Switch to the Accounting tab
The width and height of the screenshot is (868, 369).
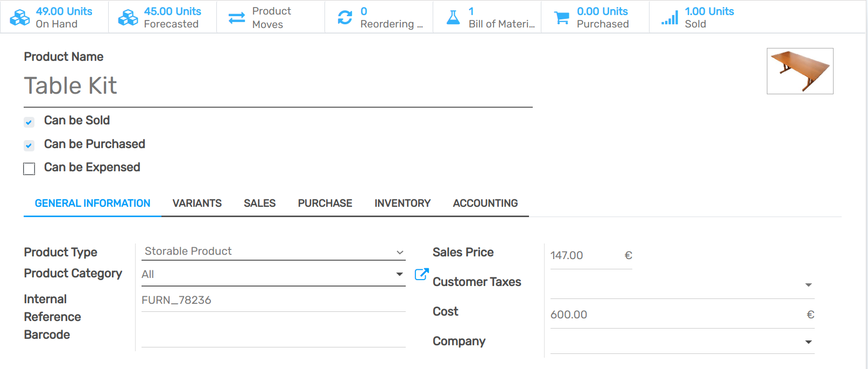click(x=485, y=203)
